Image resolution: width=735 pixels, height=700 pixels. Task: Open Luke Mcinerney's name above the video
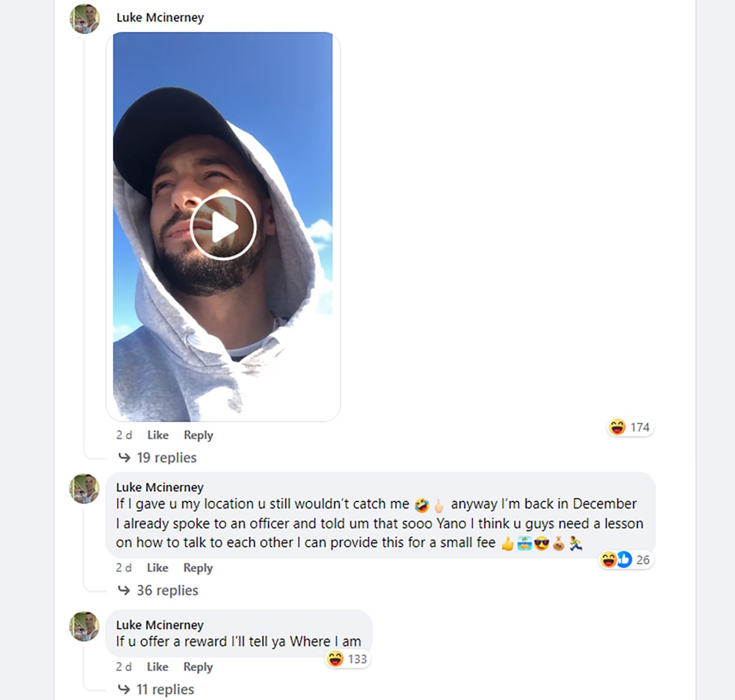(160, 18)
